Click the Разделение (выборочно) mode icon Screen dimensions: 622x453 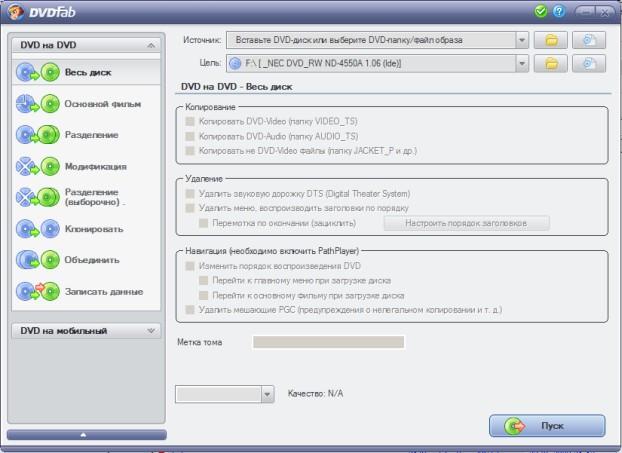click(x=38, y=197)
